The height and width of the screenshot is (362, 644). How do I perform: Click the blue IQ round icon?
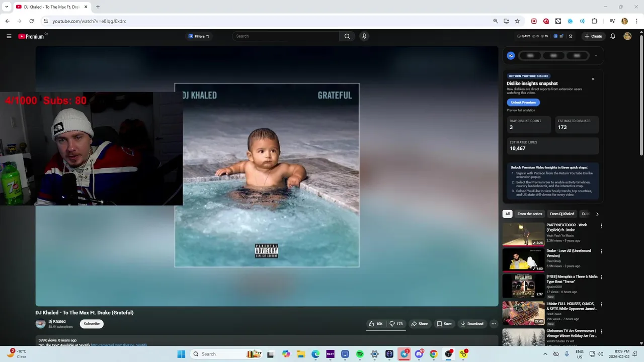tap(511, 56)
